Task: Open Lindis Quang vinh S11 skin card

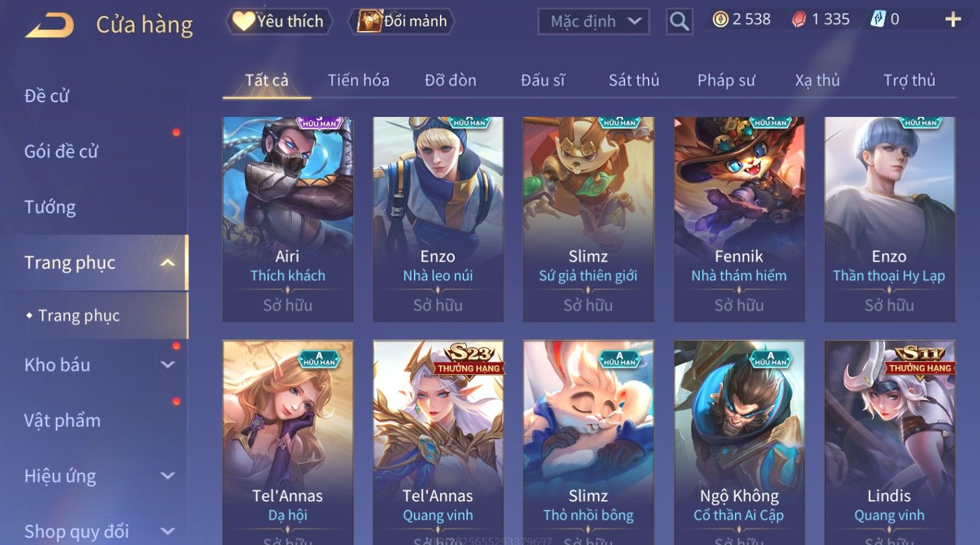Action: point(890,442)
